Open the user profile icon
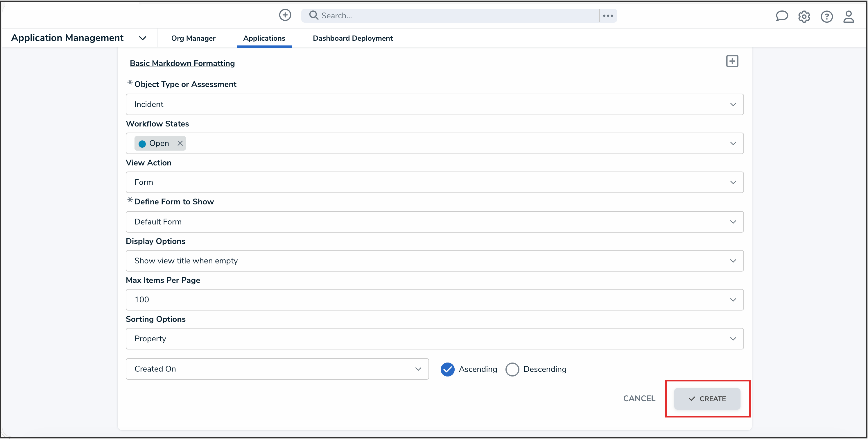 (849, 17)
